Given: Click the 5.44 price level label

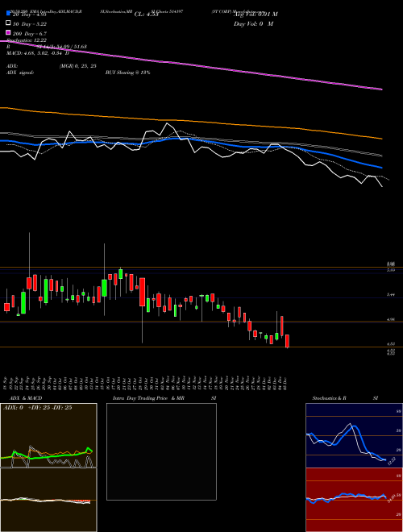Looking at the screenshot, I should coord(391,295).
